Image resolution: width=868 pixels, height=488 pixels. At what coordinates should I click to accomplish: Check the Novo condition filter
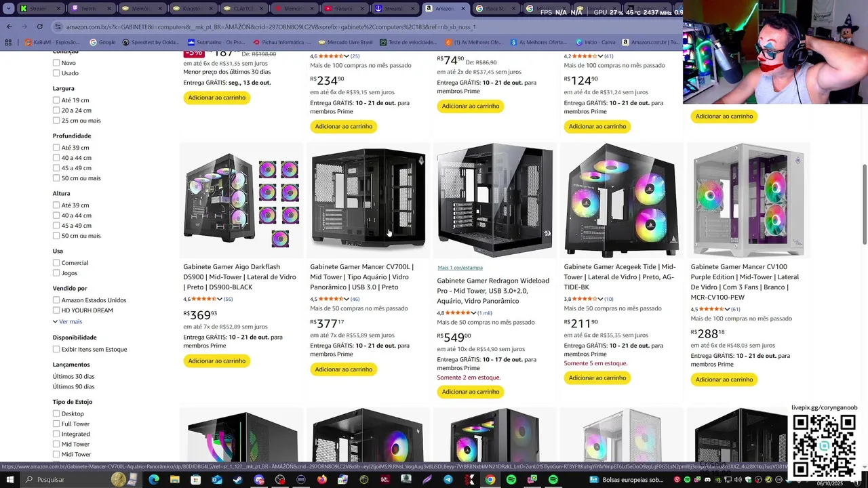pyautogui.click(x=56, y=63)
